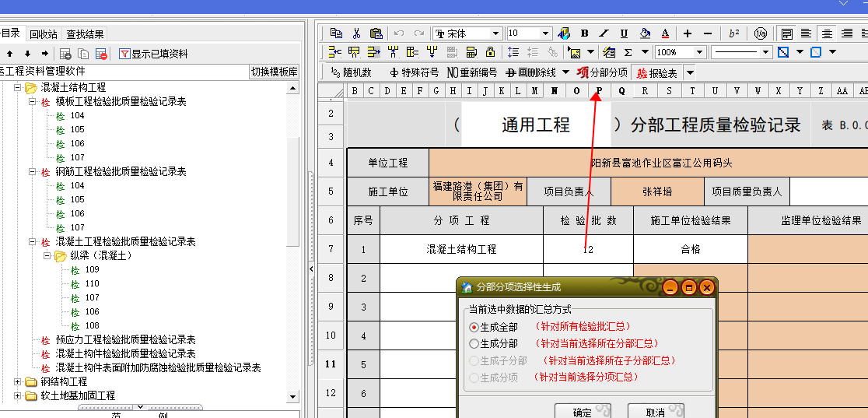868x418 pixels.
Task: Click the Cut scissors icon
Action: 356,33
